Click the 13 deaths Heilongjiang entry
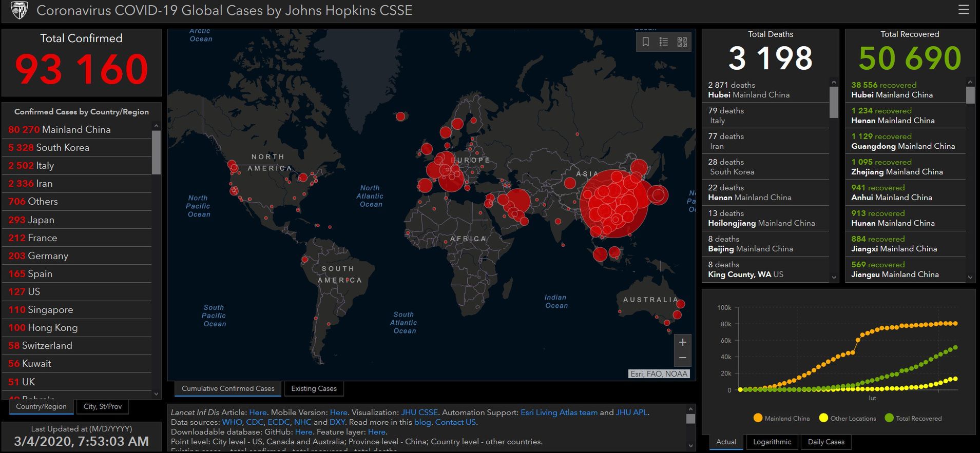 click(765, 218)
